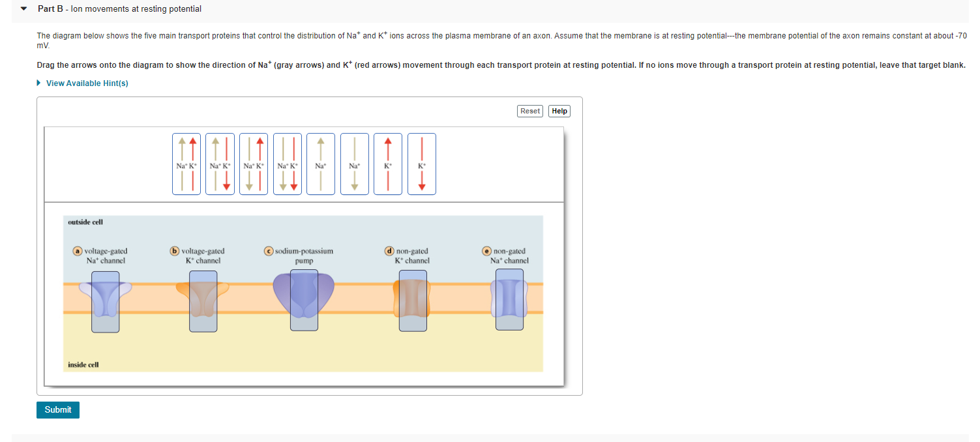Collapse the Part B section
Screen dimensions: 980x442
tap(22, 8)
